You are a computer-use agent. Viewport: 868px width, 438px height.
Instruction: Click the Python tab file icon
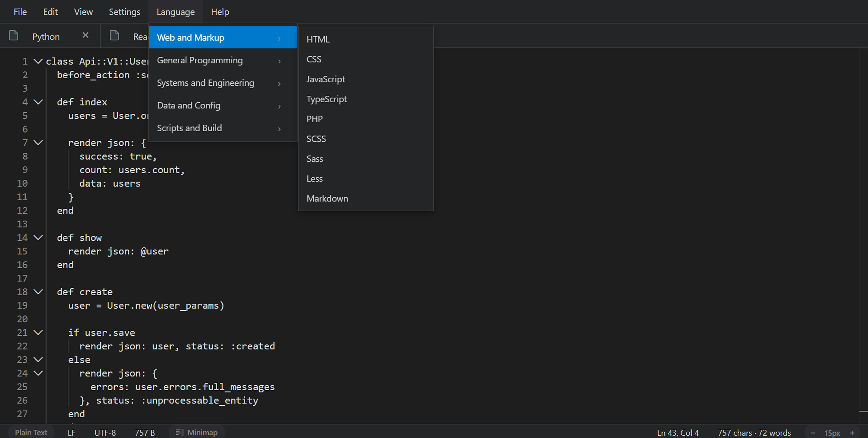[x=13, y=35]
